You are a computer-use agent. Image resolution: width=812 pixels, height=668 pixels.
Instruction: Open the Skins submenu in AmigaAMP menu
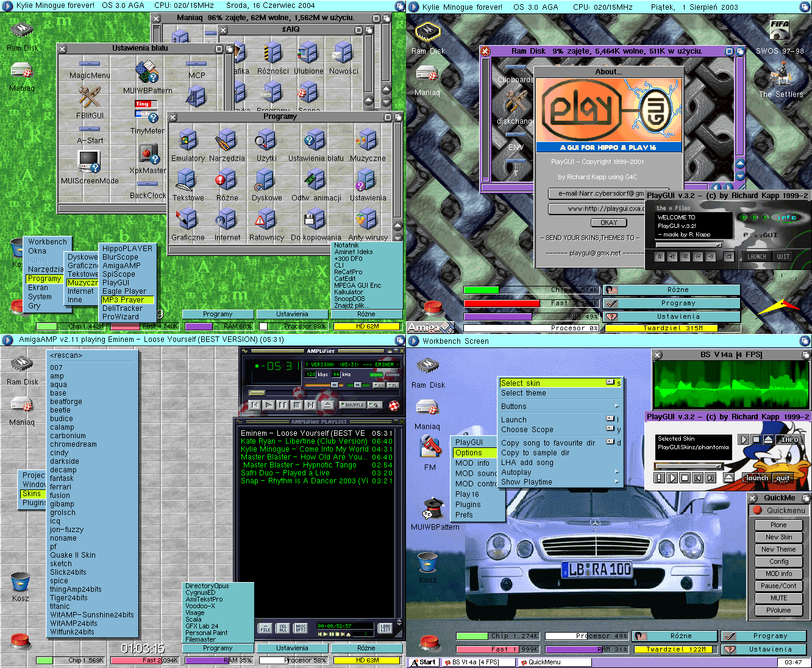click(33, 494)
